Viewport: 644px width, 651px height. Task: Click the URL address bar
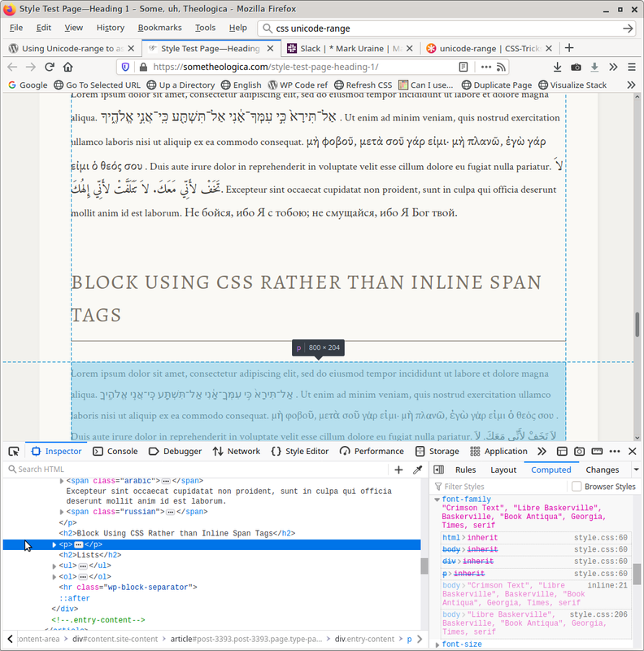tap(303, 67)
